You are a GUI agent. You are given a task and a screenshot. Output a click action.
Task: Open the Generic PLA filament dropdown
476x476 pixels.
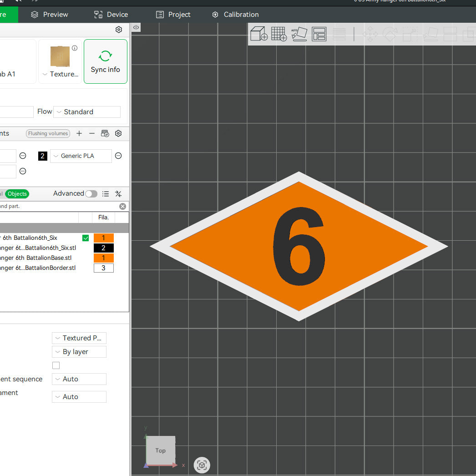(81, 156)
